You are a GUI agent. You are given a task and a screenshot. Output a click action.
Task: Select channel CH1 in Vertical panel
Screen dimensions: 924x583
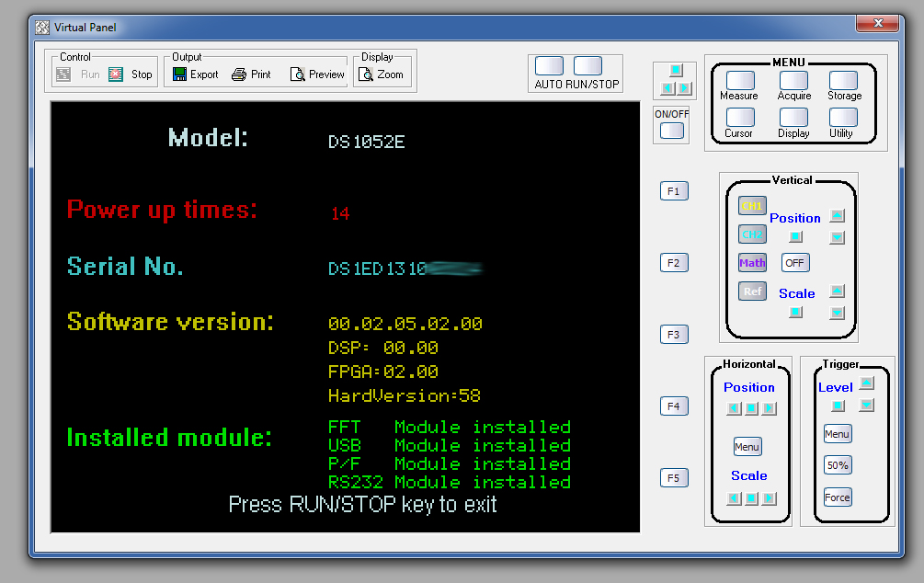click(x=752, y=206)
